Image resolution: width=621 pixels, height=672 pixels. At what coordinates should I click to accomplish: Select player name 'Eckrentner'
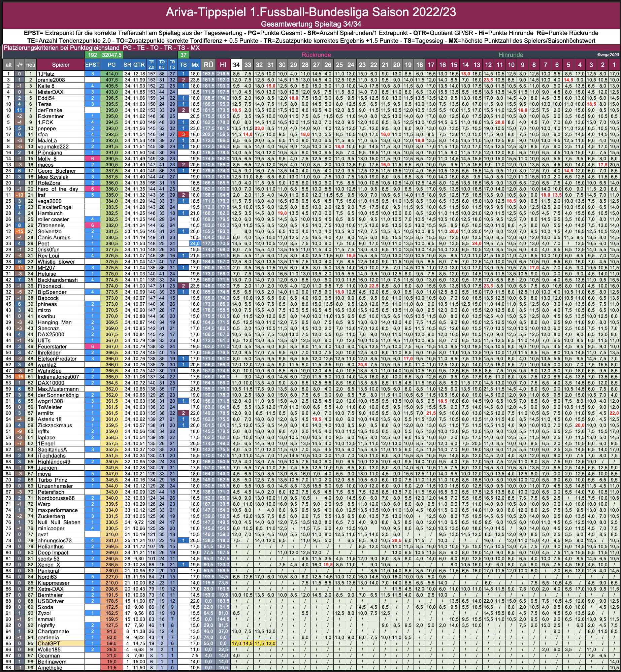click(x=51, y=116)
